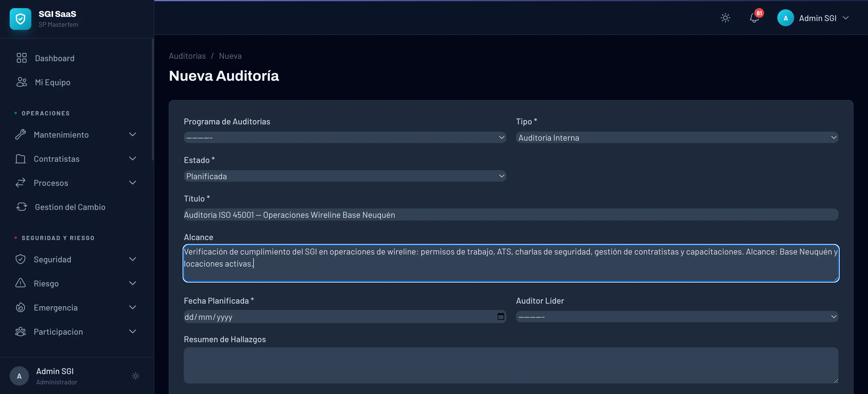
Task: Click the Seguridad shield icon
Action: pos(21,259)
